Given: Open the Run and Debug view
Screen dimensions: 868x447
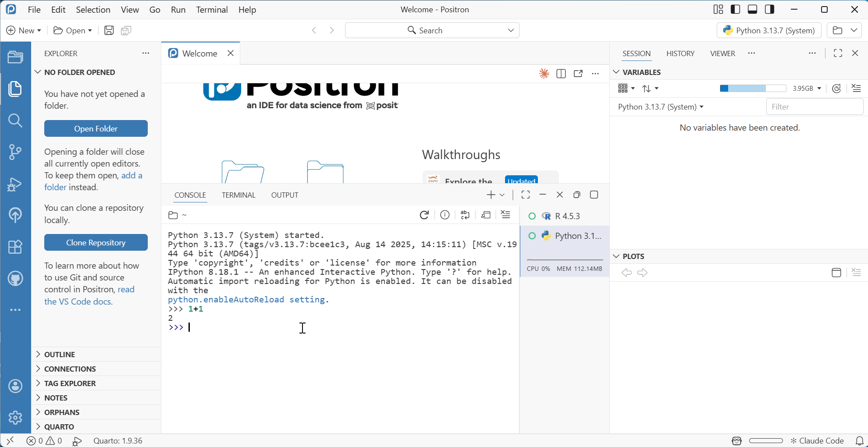Looking at the screenshot, I should pyautogui.click(x=15, y=184).
